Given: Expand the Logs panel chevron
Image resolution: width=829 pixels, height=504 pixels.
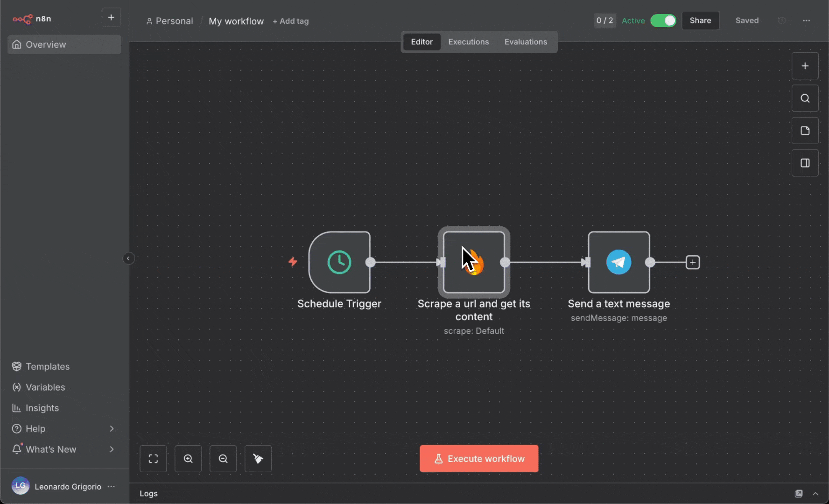Looking at the screenshot, I should [x=816, y=493].
